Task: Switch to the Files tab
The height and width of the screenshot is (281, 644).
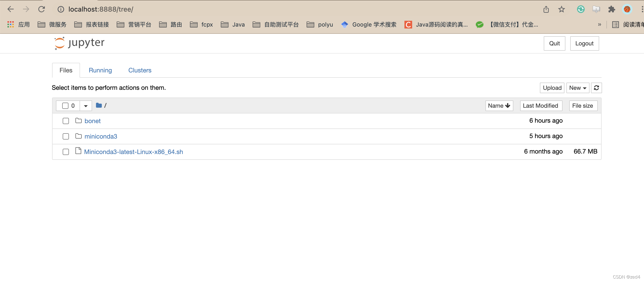Action: tap(66, 70)
